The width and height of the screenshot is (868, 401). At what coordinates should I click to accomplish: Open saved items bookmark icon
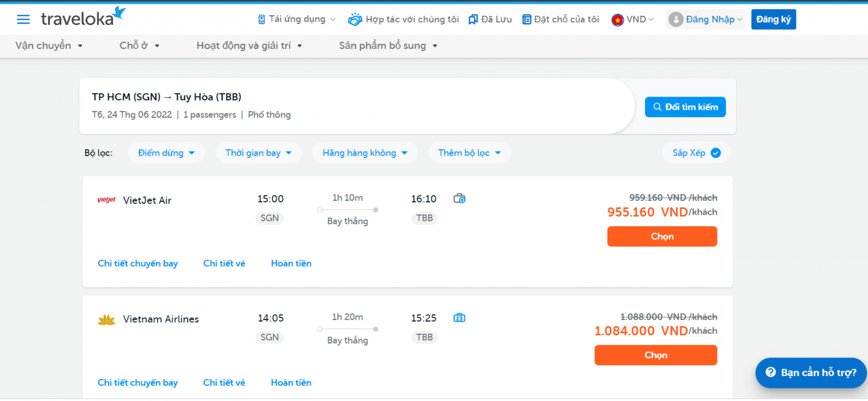[x=473, y=20]
